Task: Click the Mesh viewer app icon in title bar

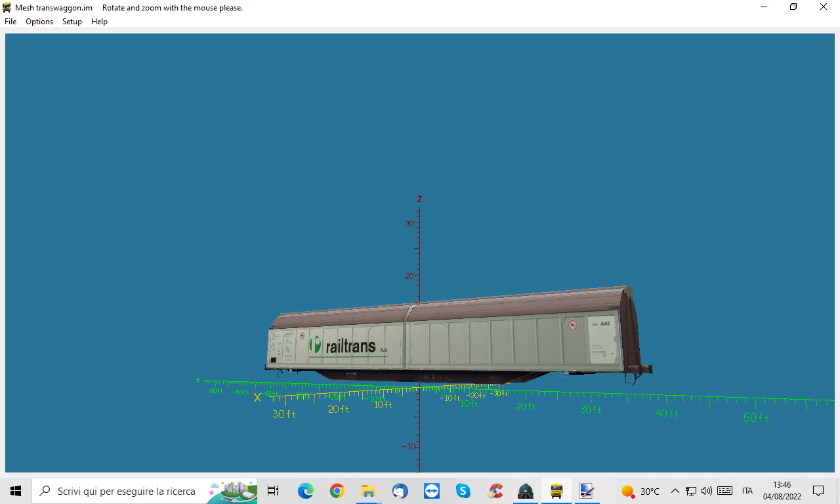Action: coord(7,7)
